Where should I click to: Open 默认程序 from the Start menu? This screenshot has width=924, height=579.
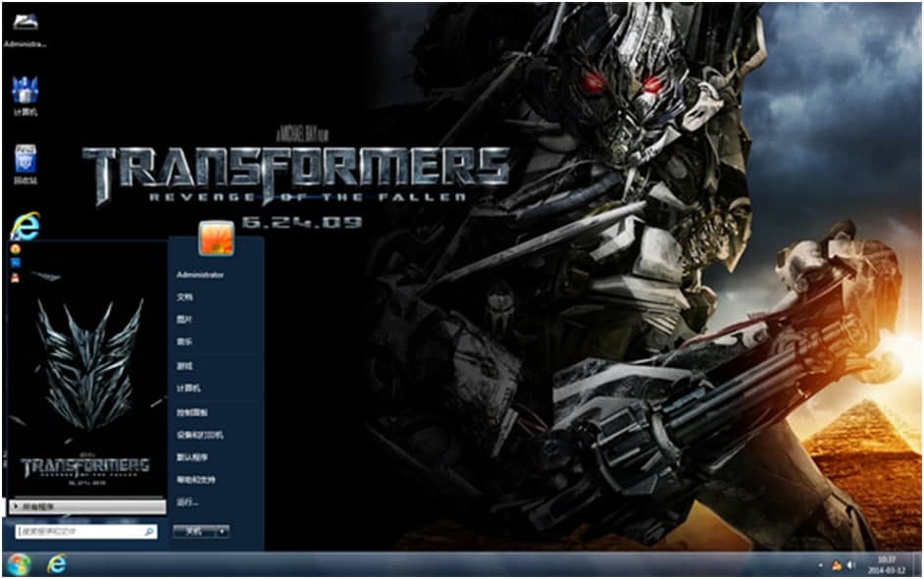pyautogui.click(x=192, y=457)
